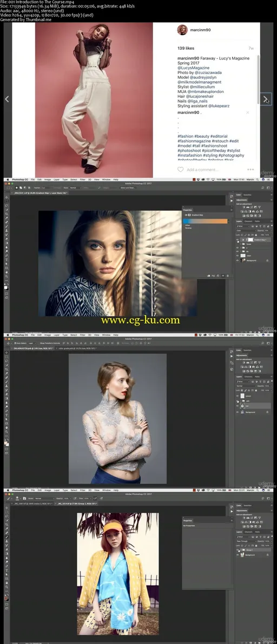277x644 pixels.
Task: Open Style Normal dropdown in blinds-portrait options bar
Action: coord(76,187)
